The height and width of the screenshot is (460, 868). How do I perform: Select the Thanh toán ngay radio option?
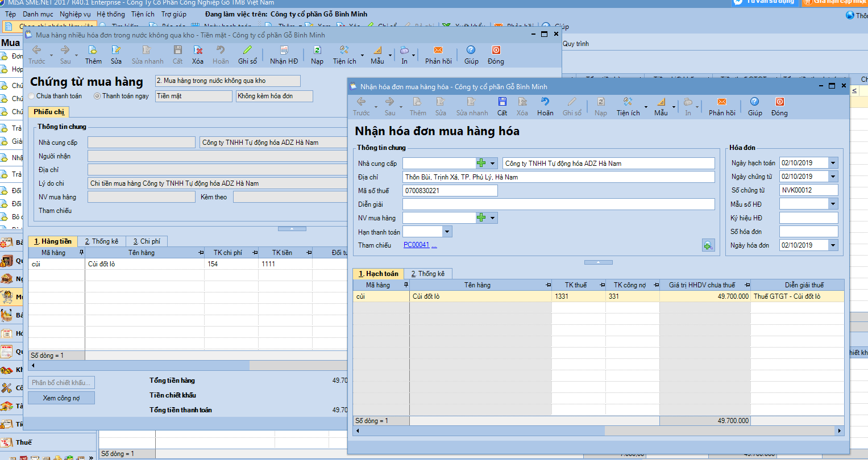pyautogui.click(x=97, y=97)
